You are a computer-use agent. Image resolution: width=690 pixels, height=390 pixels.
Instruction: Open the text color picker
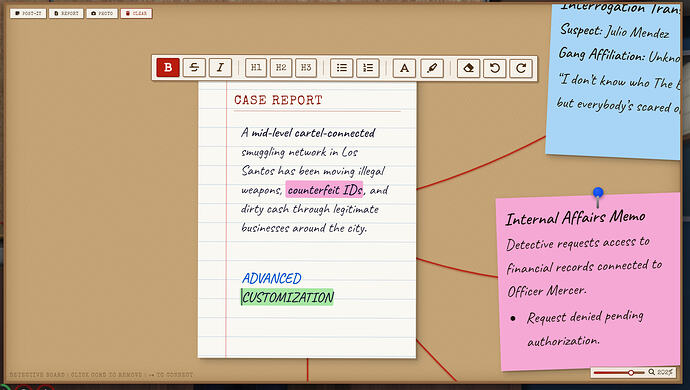click(404, 68)
